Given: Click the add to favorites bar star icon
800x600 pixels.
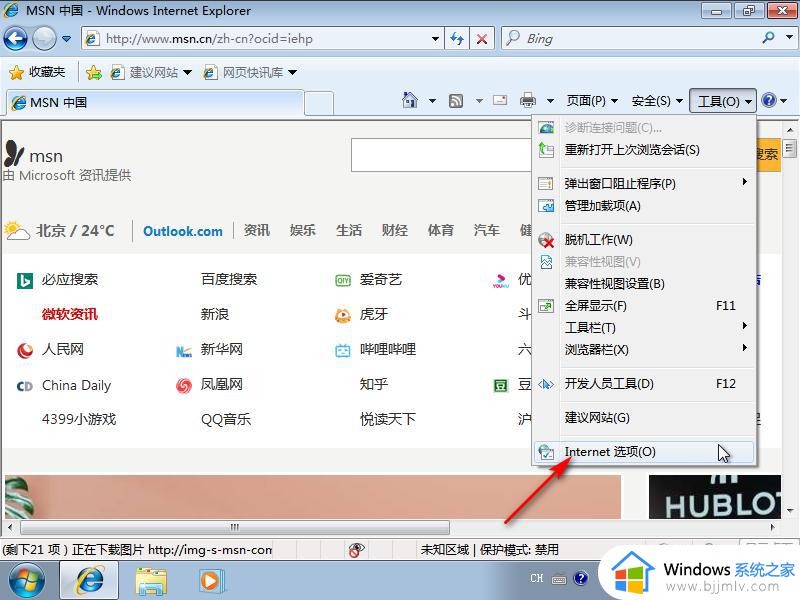Looking at the screenshot, I should point(94,73).
